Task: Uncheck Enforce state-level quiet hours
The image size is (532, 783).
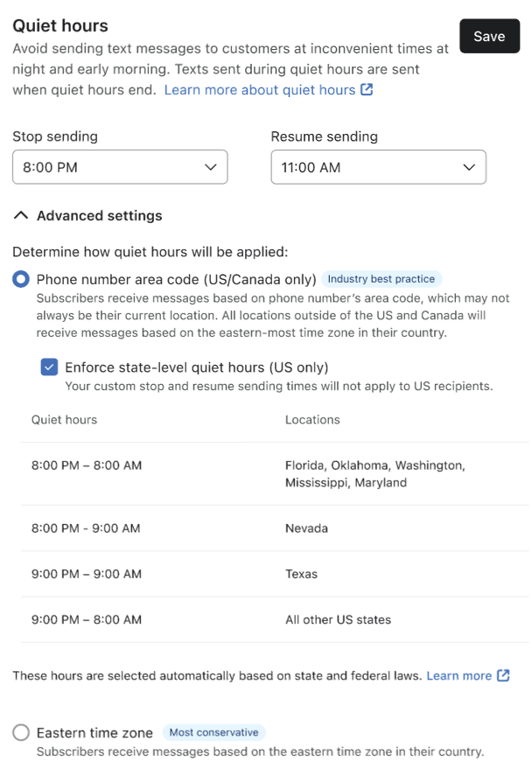Action: (50, 367)
